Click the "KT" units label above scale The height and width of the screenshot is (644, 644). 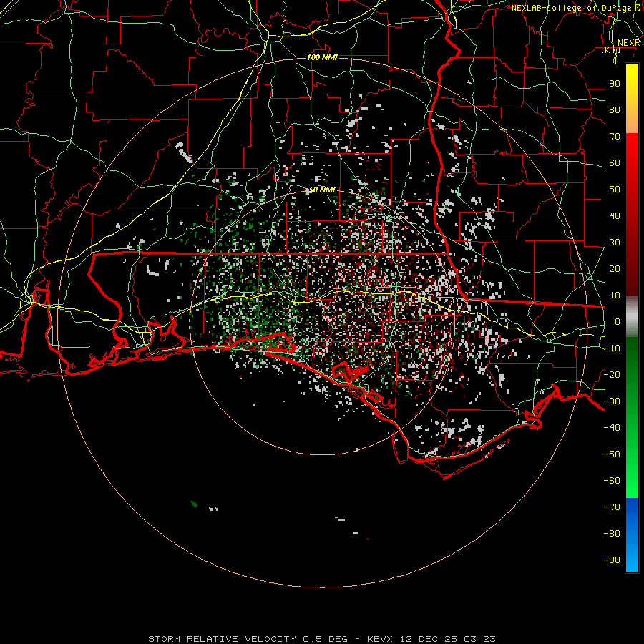[611, 49]
